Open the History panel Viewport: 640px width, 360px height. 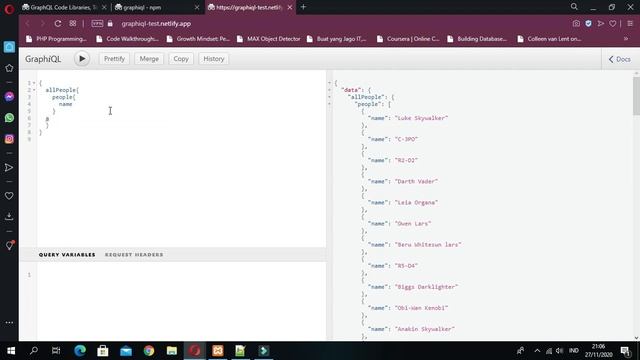(x=213, y=59)
